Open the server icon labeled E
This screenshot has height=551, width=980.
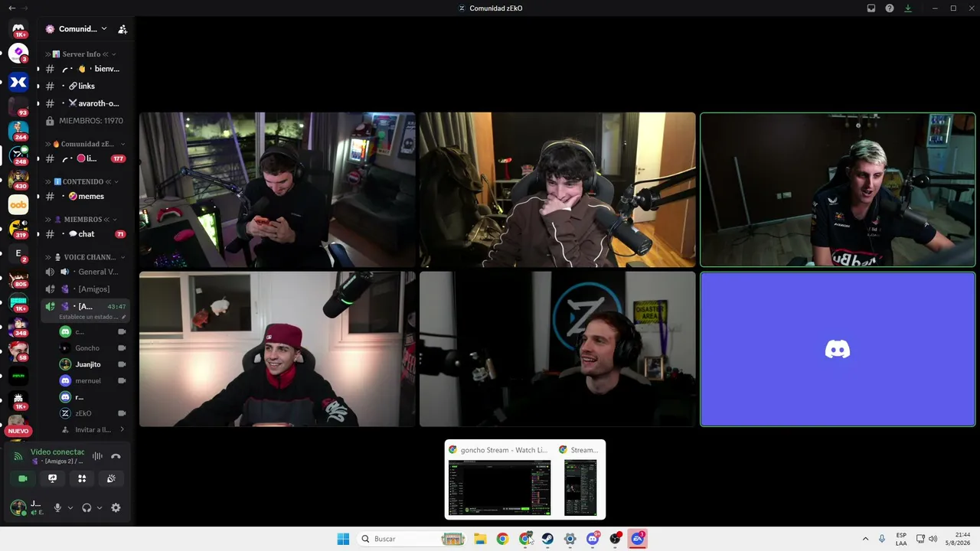[18, 253]
